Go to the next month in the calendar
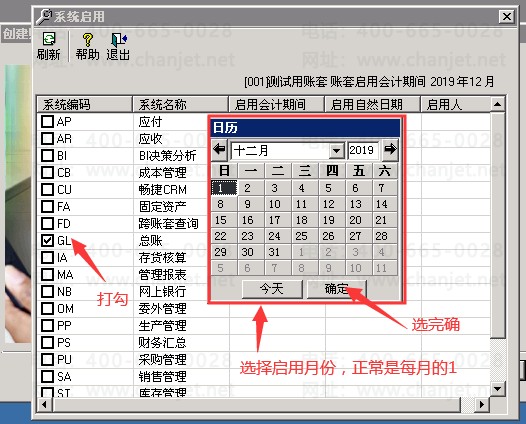This screenshot has width=526, height=424. [390, 149]
